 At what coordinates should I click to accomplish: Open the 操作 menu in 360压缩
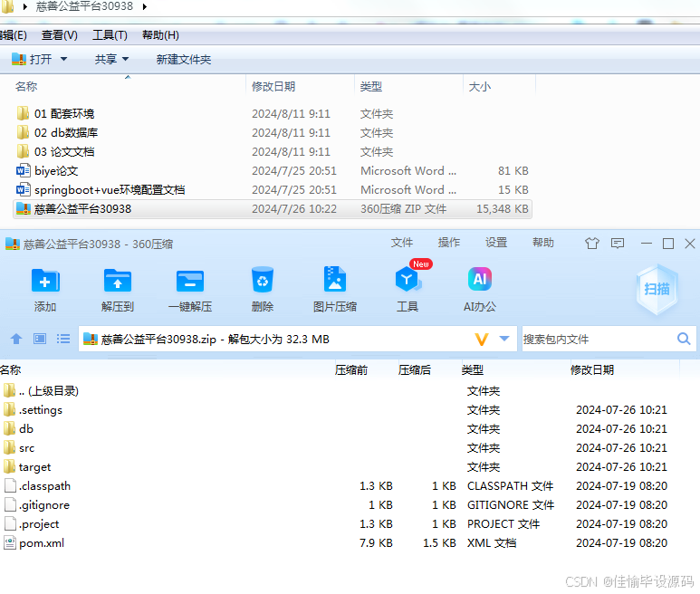pyautogui.click(x=449, y=243)
